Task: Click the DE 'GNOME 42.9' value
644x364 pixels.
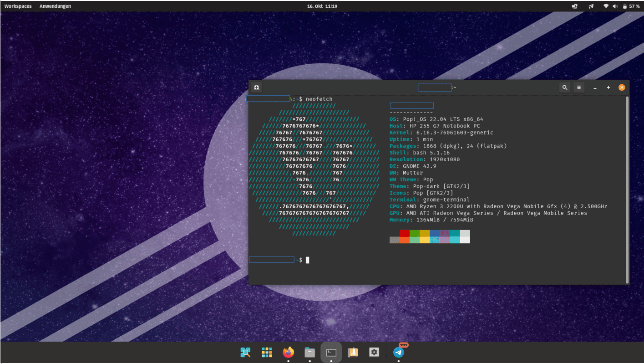Action: pyautogui.click(x=420, y=166)
